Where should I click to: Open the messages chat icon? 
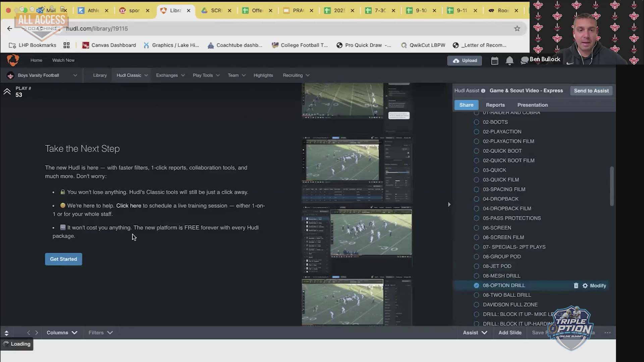(x=524, y=60)
